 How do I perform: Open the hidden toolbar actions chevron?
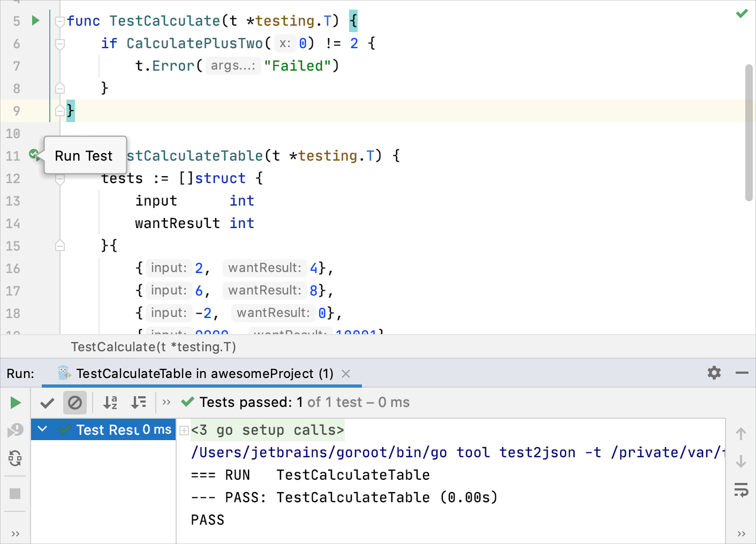coord(167,402)
